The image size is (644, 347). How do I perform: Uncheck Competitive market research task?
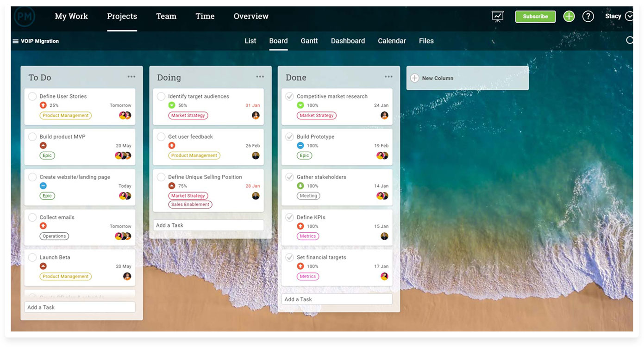(290, 96)
